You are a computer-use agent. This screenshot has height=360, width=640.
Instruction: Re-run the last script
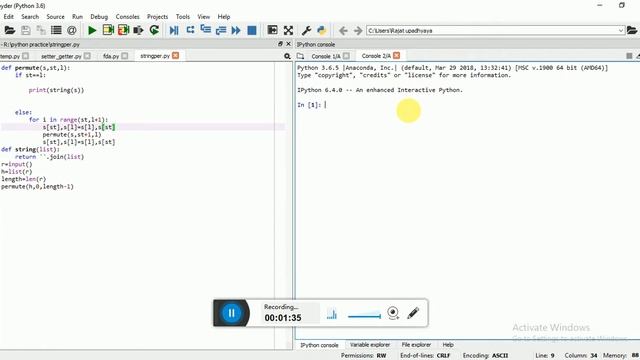coord(154,30)
